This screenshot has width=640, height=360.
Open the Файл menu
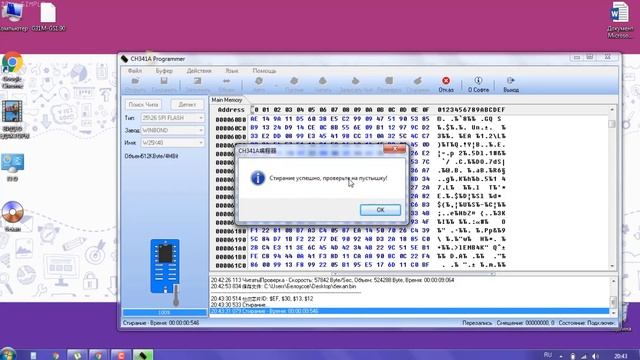135,71
